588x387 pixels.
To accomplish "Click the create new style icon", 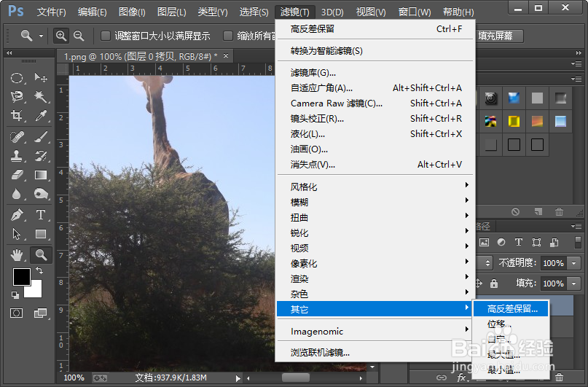I will tap(538, 211).
